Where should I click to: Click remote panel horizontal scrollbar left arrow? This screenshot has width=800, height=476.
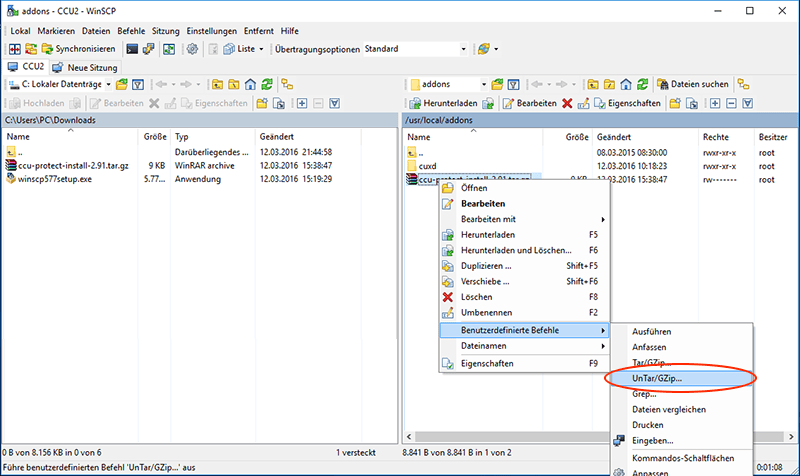[x=409, y=437]
